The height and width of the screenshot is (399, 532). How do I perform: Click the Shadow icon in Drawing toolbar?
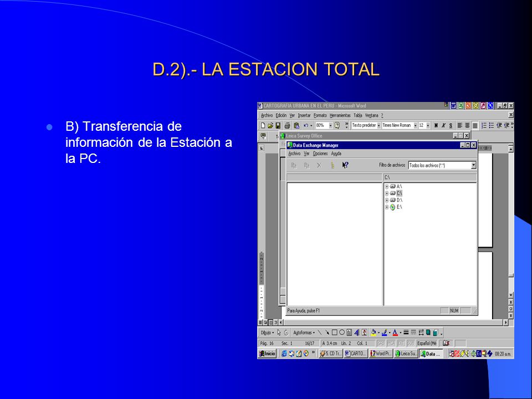pyautogui.click(x=428, y=332)
